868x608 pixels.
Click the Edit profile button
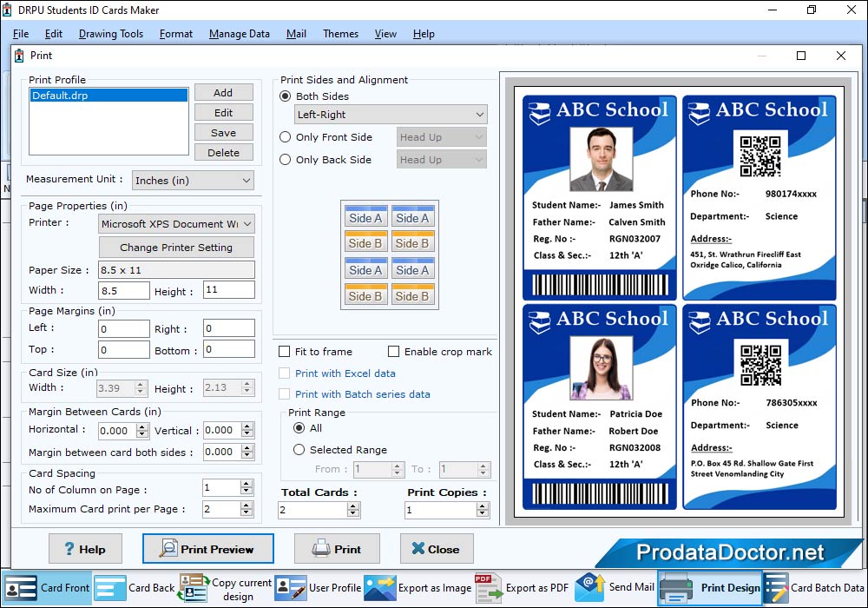click(x=224, y=112)
